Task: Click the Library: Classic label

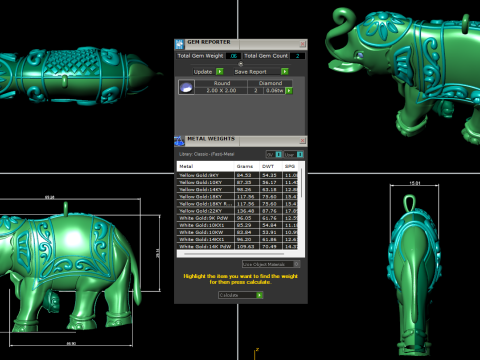Action: pos(207,154)
